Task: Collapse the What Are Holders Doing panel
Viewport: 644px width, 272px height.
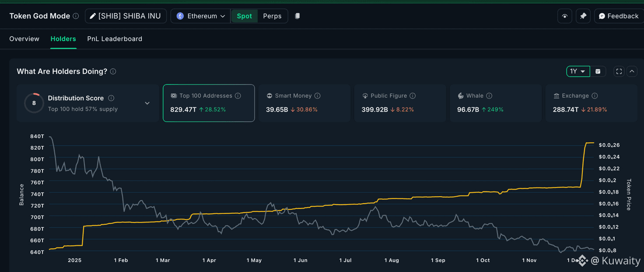Action: click(632, 71)
